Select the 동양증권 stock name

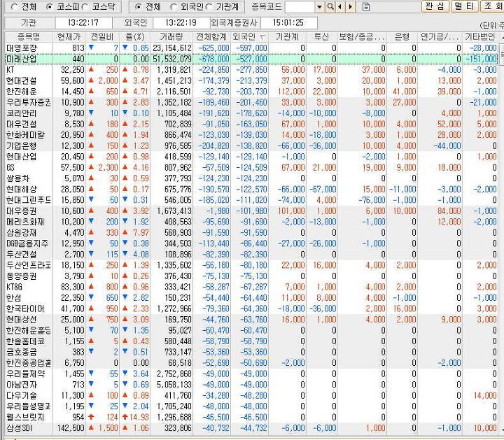pos(21,276)
